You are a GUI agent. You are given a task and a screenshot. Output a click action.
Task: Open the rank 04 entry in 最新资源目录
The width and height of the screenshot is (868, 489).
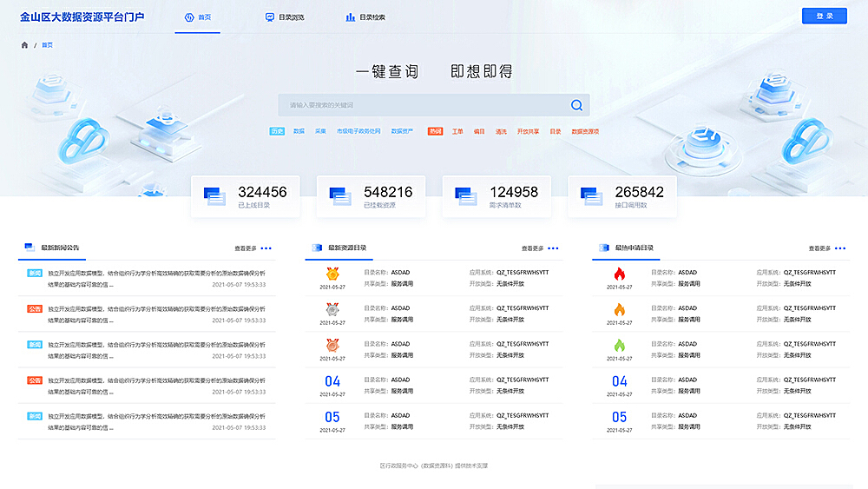click(332, 381)
